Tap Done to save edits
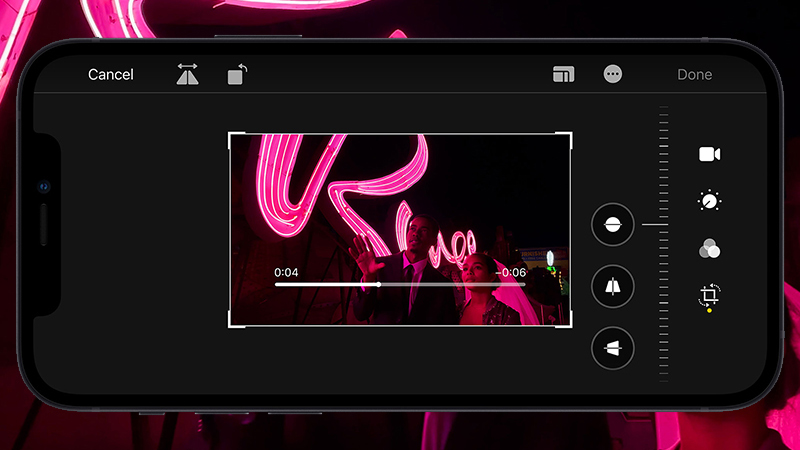Screen dimensions: 800x450 [694, 75]
